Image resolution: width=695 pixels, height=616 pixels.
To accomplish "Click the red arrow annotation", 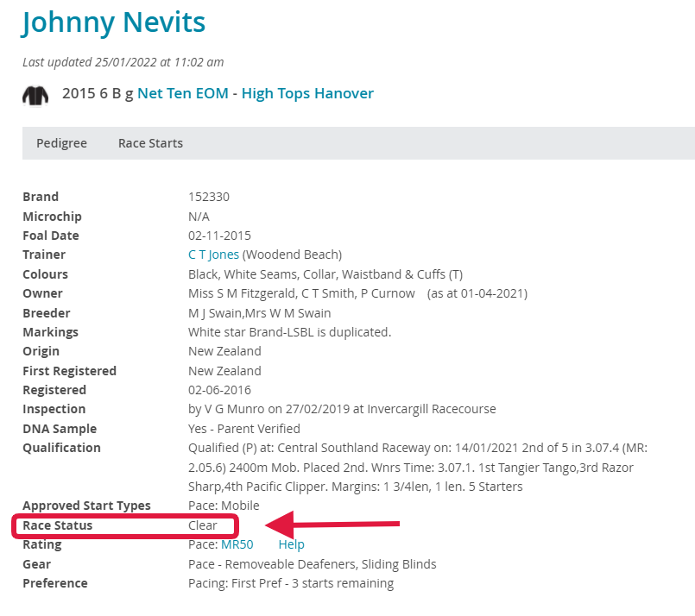I will tap(332, 525).
